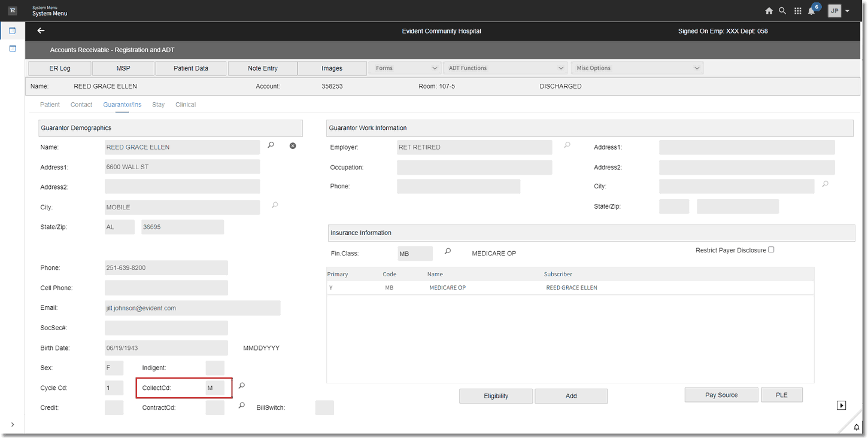Viewport: 868px width, 439px height.
Task: Click the SocSec# field
Action: click(x=166, y=328)
